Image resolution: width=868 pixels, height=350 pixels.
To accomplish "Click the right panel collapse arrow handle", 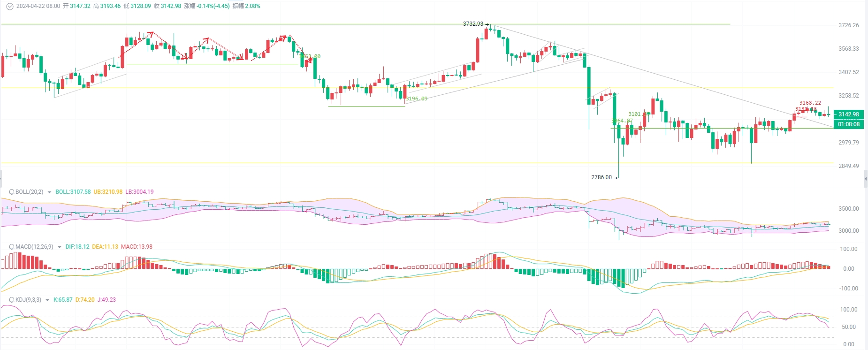I will 865,179.
